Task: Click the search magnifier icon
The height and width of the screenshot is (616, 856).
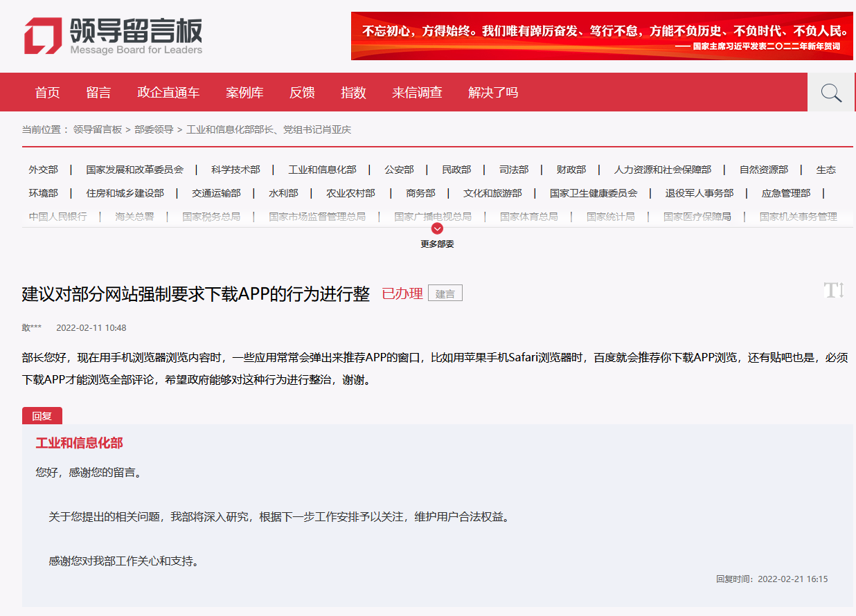Action: click(x=830, y=91)
